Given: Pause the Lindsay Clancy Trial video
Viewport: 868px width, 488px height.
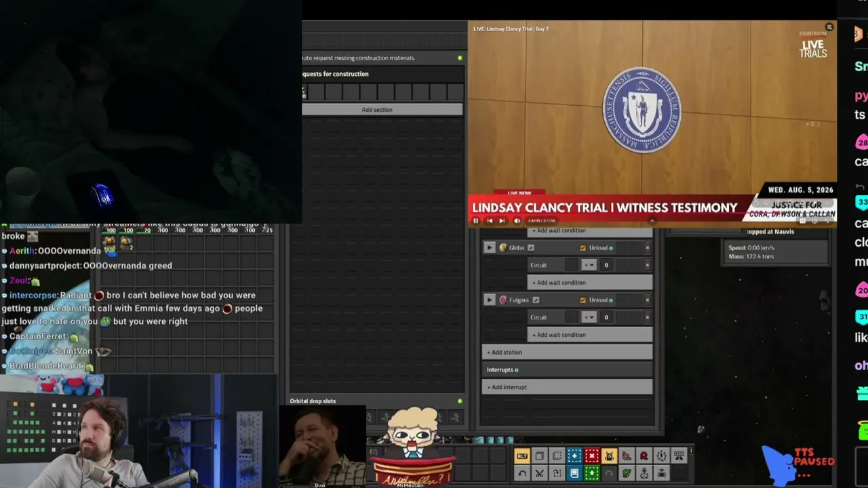Looking at the screenshot, I should [475, 220].
